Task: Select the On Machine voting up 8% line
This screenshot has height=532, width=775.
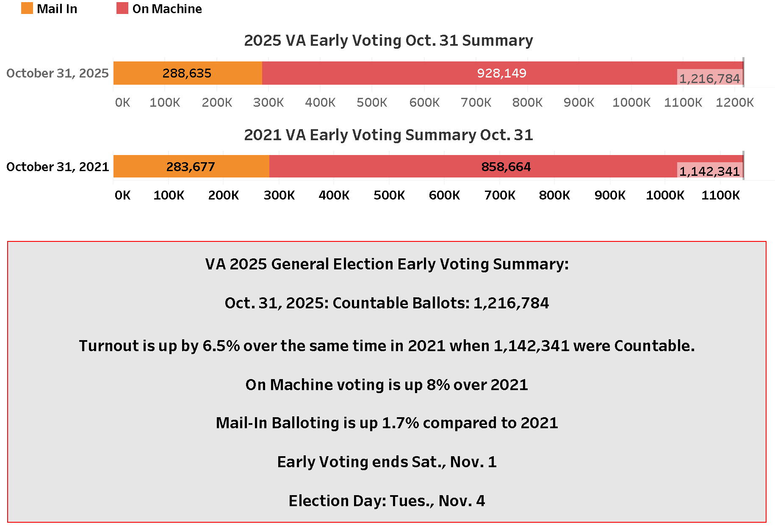Action: [387, 385]
